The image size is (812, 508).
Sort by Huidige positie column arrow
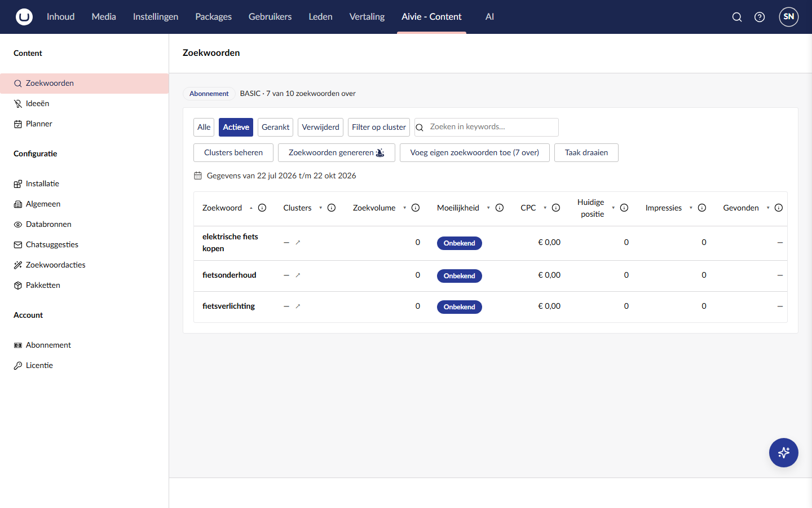(614, 208)
